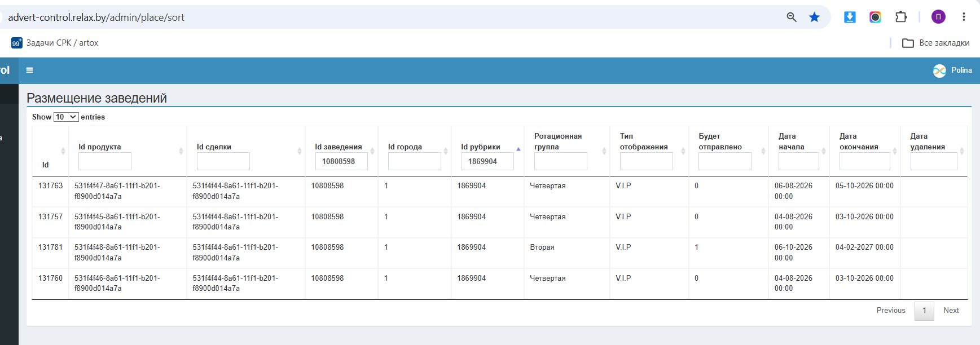Click start date 06-10-2026 00:00
The width and height of the screenshot is (980, 345).
tap(793, 253)
